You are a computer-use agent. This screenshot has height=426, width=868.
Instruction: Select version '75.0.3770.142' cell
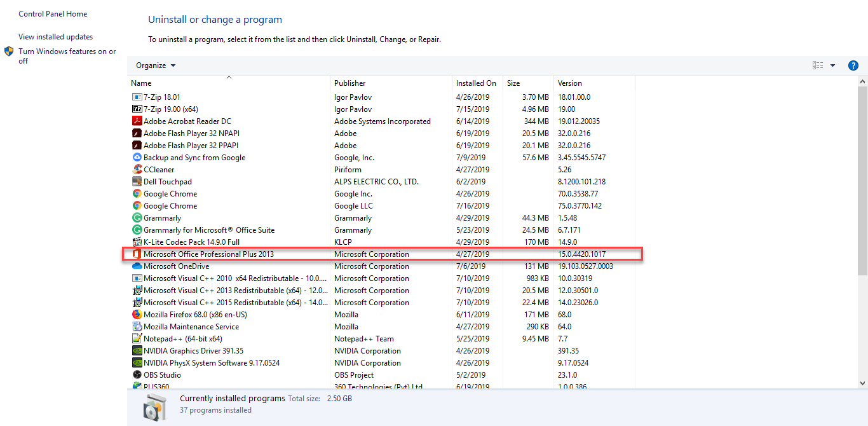(580, 206)
